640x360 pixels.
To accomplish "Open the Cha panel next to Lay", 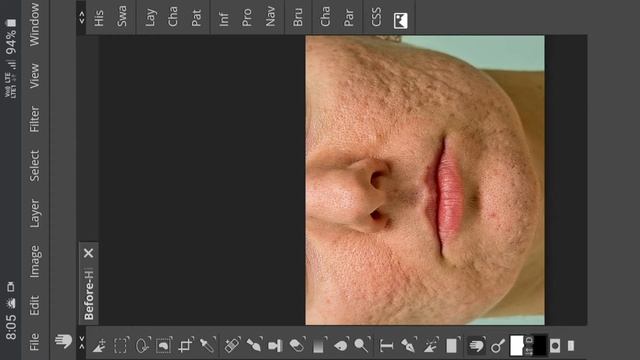I will point(173,17).
